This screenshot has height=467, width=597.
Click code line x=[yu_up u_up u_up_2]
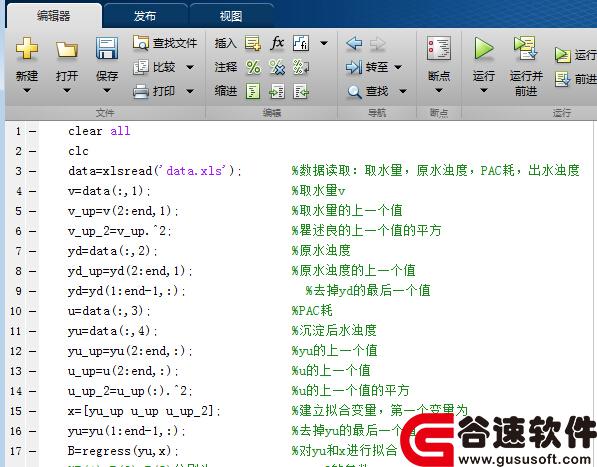(144, 411)
